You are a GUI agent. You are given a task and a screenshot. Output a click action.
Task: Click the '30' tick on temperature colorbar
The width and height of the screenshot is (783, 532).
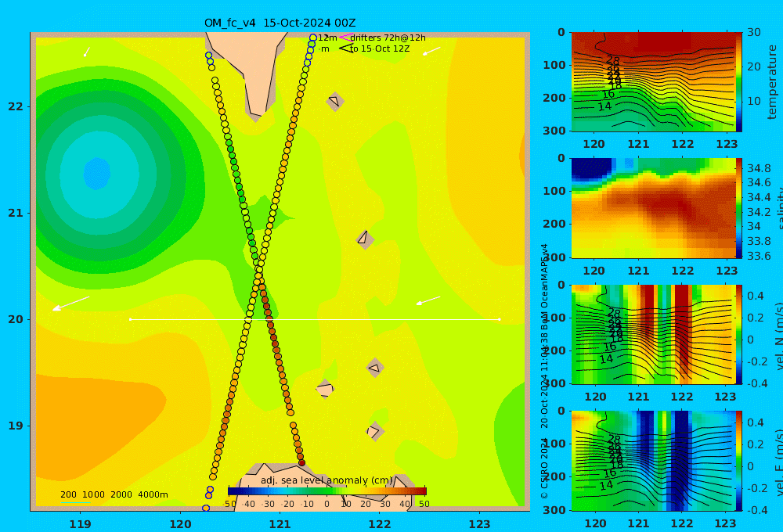click(754, 32)
